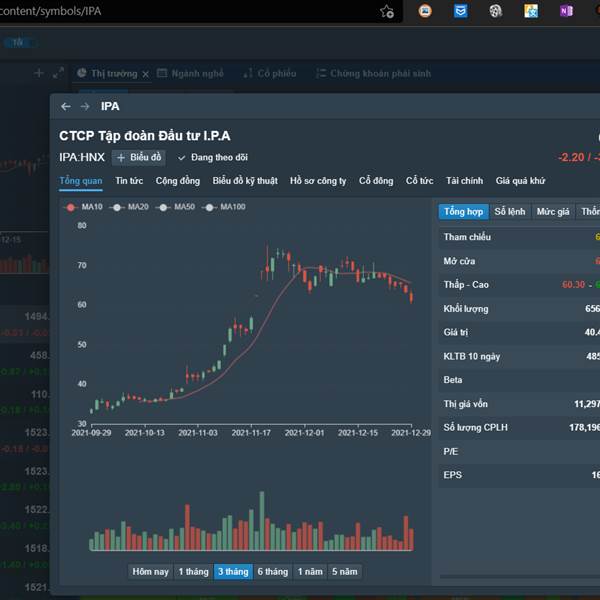Viewport: 600px width, 600px height.
Task: Open the Cổ tức tab
Action: click(x=419, y=181)
